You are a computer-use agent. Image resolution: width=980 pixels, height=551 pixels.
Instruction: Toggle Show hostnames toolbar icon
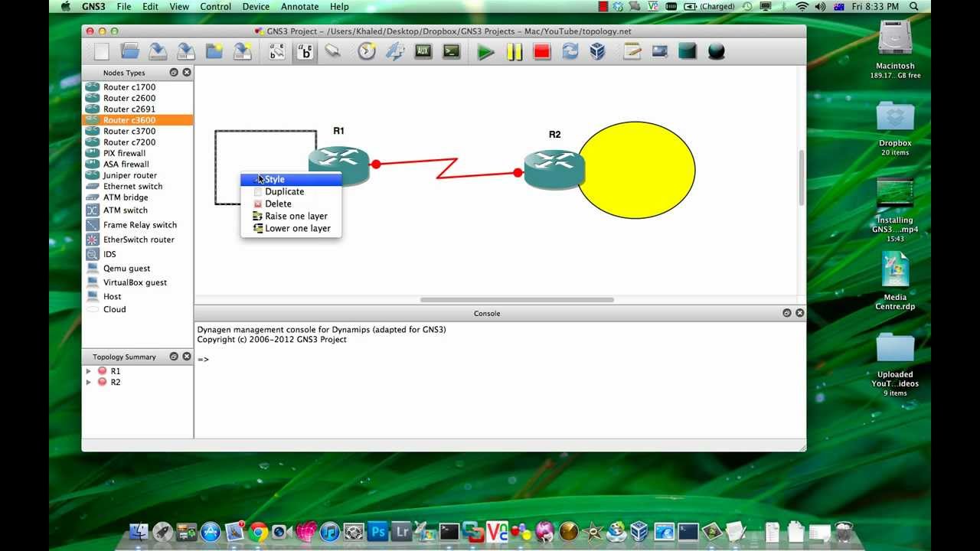(x=305, y=51)
